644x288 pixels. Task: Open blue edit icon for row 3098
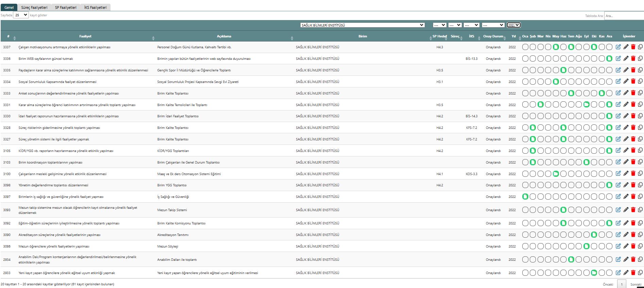tap(618, 185)
